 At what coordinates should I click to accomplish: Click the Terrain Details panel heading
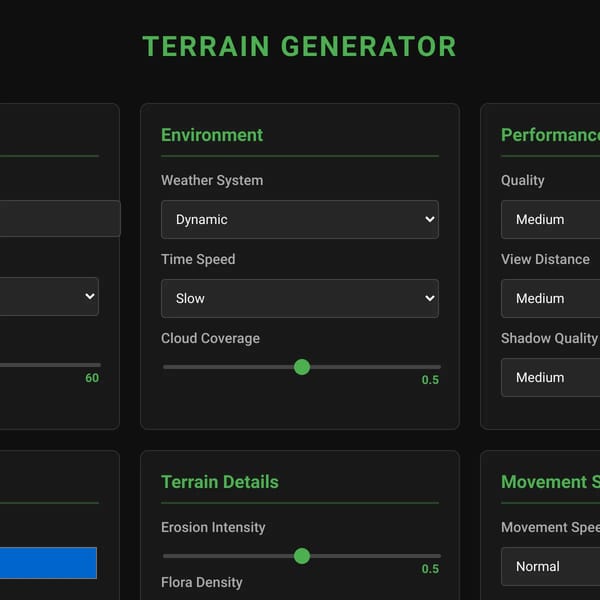tap(220, 482)
